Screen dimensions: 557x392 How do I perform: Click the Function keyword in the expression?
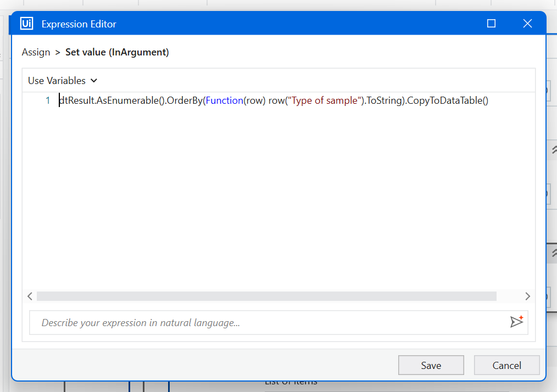coord(225,100)
